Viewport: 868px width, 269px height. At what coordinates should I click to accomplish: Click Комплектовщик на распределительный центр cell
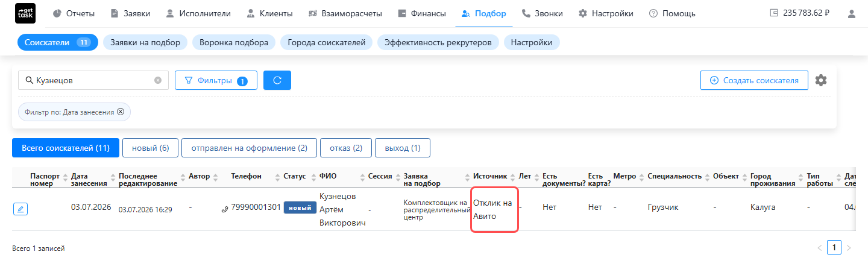[x=436, y=210]
